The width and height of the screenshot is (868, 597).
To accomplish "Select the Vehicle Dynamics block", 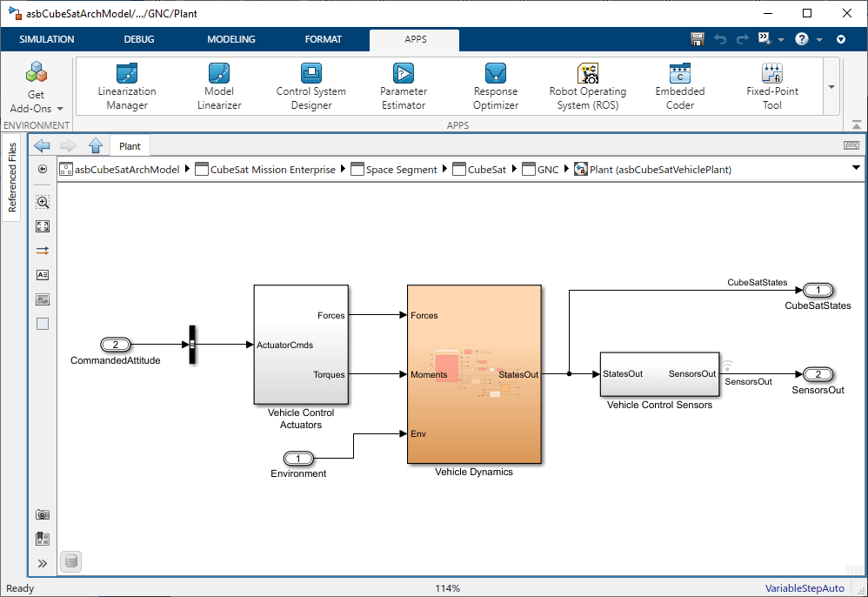I will click(x=474, y=374).
